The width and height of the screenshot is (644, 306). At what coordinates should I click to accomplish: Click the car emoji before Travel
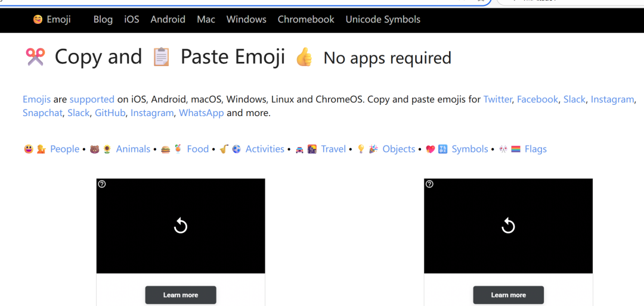coord(299,149)
